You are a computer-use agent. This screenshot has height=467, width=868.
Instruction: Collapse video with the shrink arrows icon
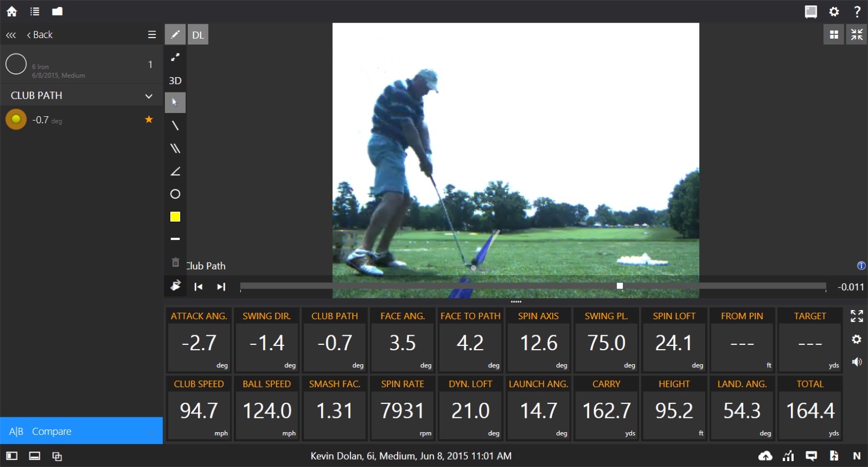[x=857, y=35]
